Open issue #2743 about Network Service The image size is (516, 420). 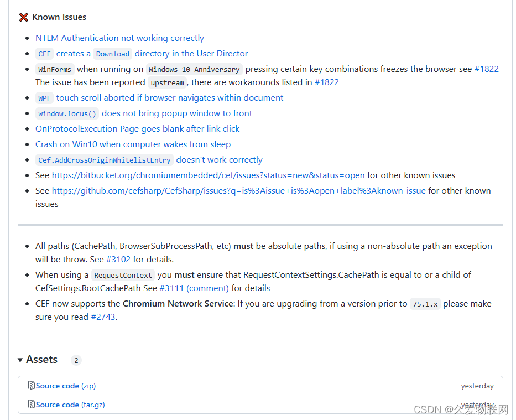103,317
